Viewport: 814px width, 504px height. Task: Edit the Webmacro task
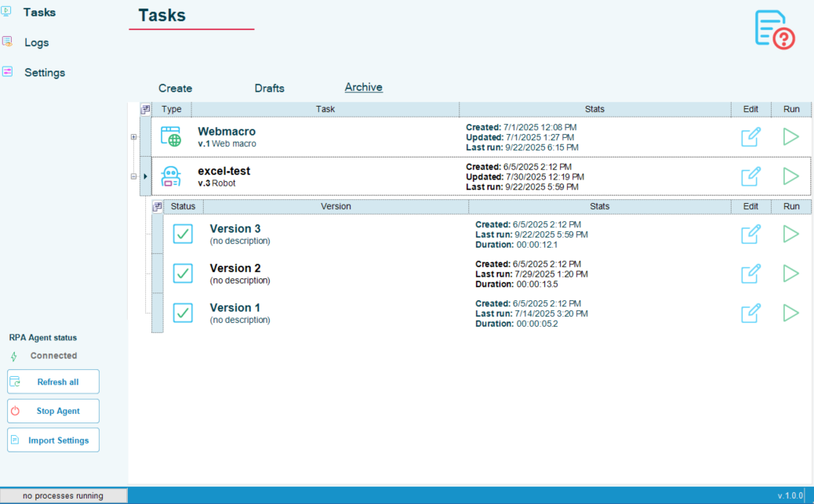tap(750, 137)
